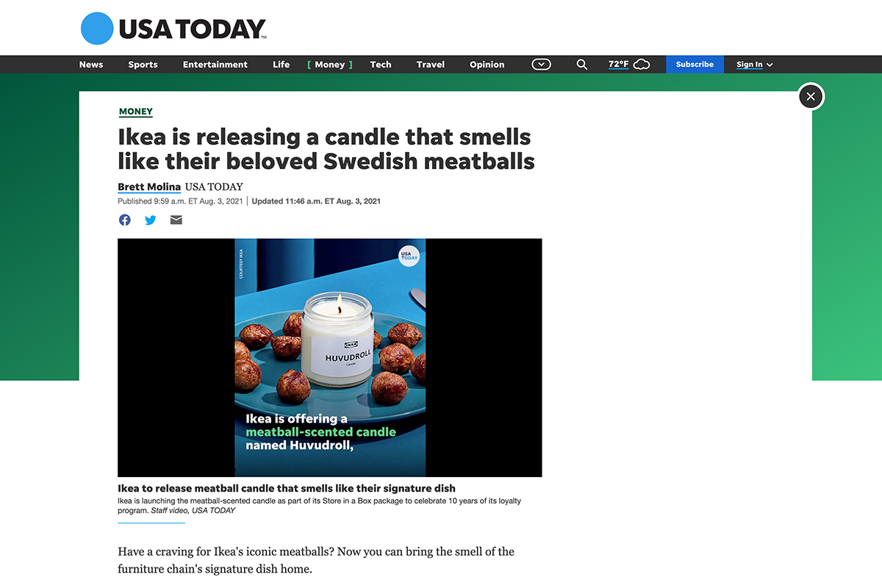Screen dimensions: 882x588
Task: Click the cloud weather icon
Action: 642,65
